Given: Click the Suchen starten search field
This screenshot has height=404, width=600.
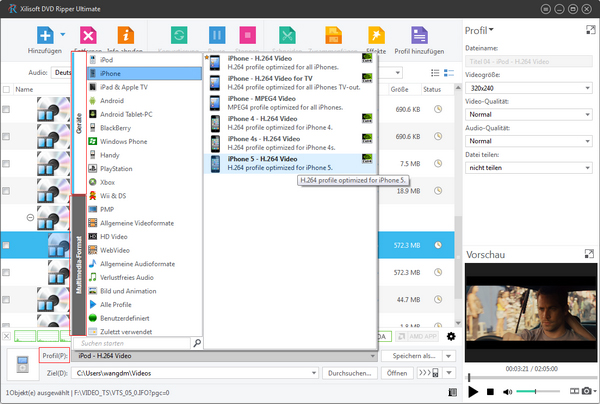Looking at the screenshot, I should pos(132,343).
